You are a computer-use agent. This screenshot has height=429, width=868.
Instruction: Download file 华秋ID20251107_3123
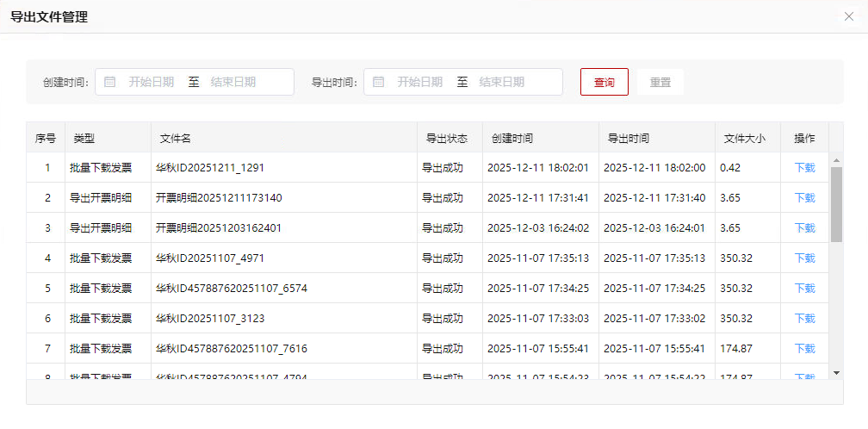click(804, 319)
